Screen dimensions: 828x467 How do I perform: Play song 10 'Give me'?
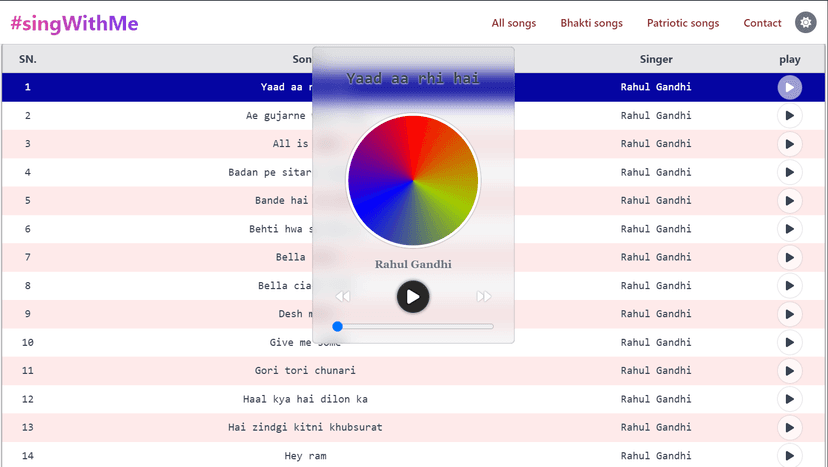[789, 342]
